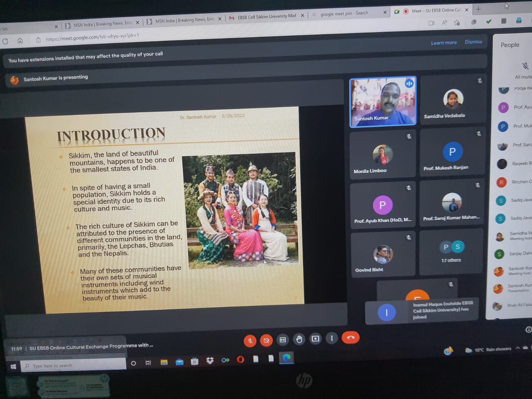Close the google meet join - Search tab
Viewport: 532px width, 399px height.
click(385, 12)
